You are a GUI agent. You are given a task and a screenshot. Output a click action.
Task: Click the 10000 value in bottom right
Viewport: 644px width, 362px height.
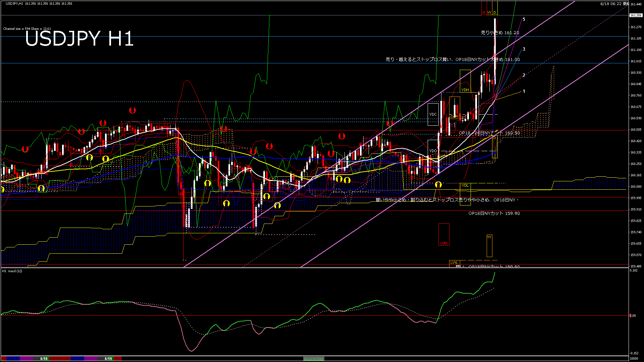(x=634, y=358)
